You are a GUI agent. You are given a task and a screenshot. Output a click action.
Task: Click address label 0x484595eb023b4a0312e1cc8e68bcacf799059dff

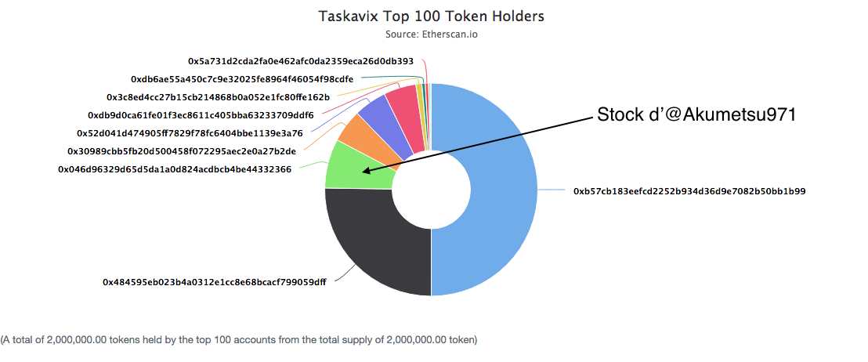click(x=215, y=281)
